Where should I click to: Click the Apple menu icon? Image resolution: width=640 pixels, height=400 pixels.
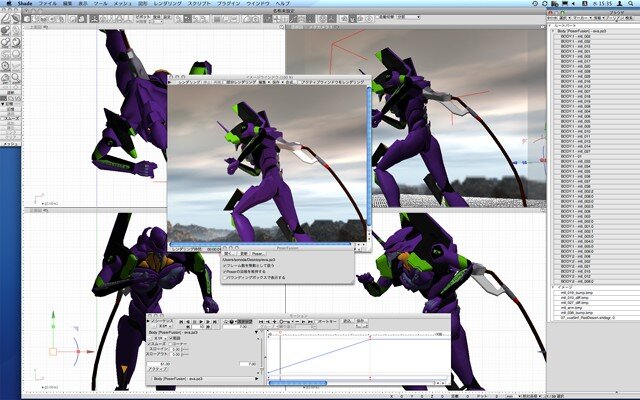pyautogui.click(x=9, y=3)
